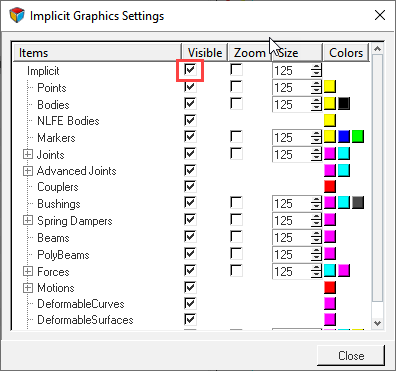Expand the Forces tree node

pos(28,271)
